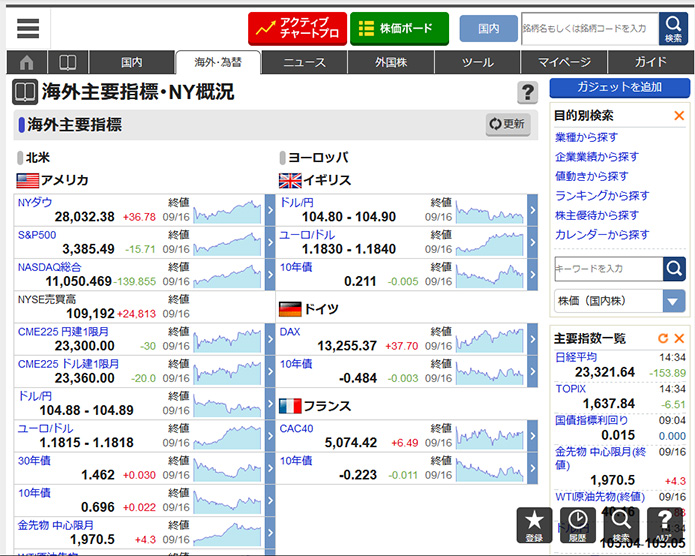The height and width of the screenshot is (556, 695).
Task: Click the 更新 refresh button
Action: point(508,124)
